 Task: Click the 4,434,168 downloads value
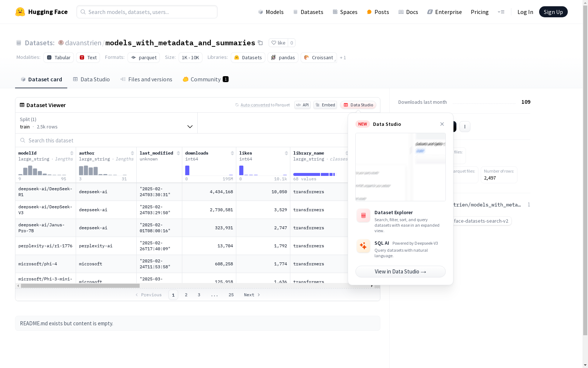[221, 192]
